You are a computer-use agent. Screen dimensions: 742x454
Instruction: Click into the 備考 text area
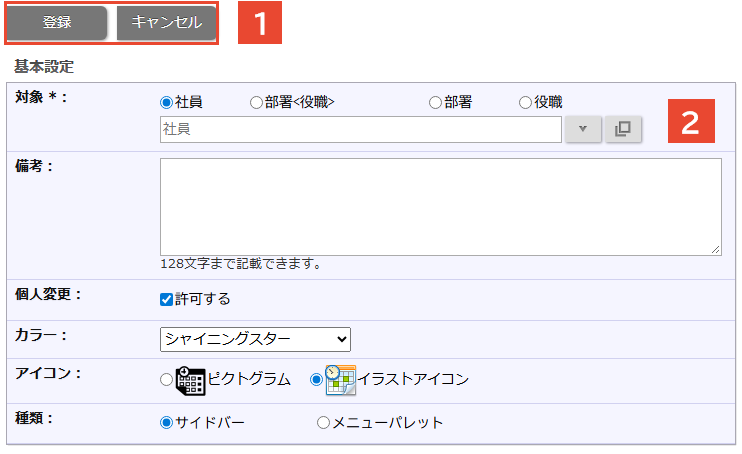pos(440,206)
